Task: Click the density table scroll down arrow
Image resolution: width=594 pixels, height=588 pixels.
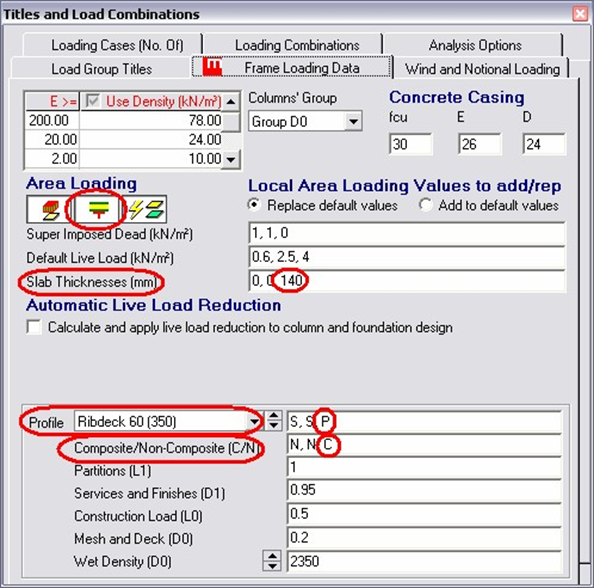Action: coord(231,159)
